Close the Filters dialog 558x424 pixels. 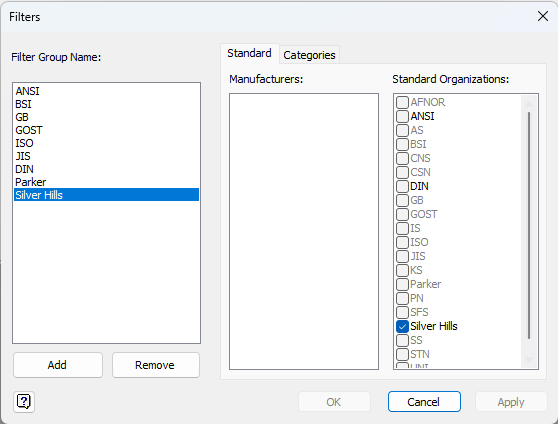coord(542,16)
